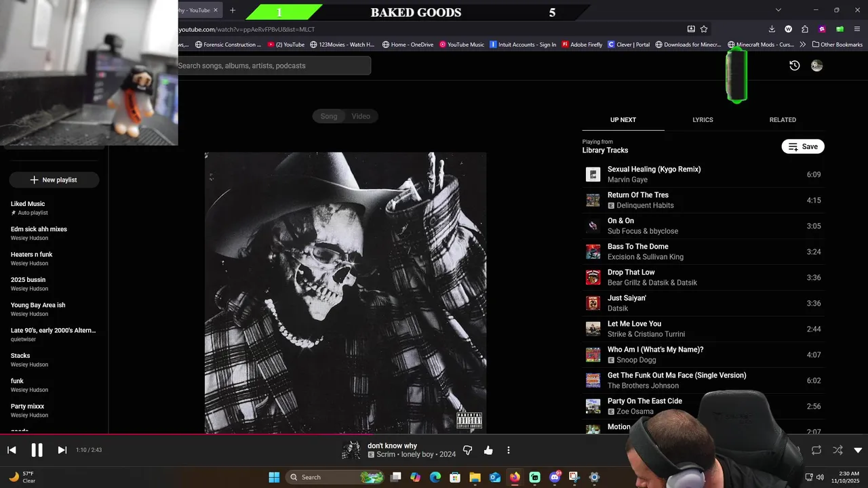Click the install app icon in address bar
The image size is (868, 488).
691,29
